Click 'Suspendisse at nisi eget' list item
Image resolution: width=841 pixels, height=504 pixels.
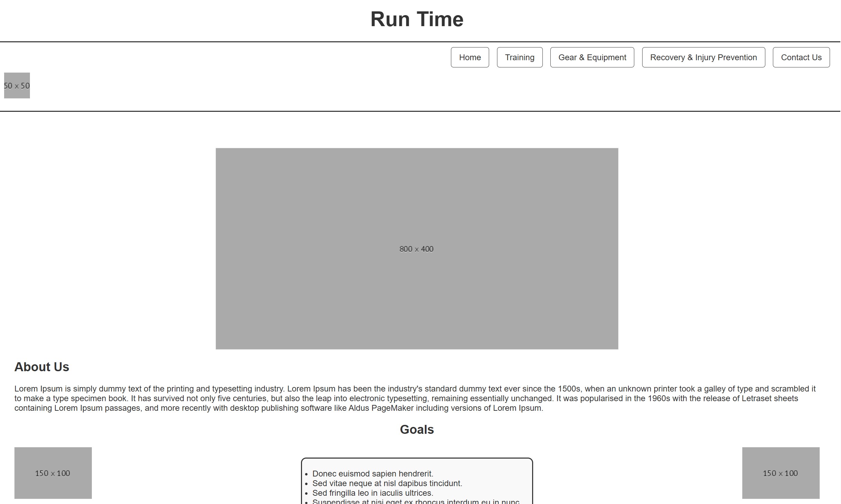click(x=416, y=502)
